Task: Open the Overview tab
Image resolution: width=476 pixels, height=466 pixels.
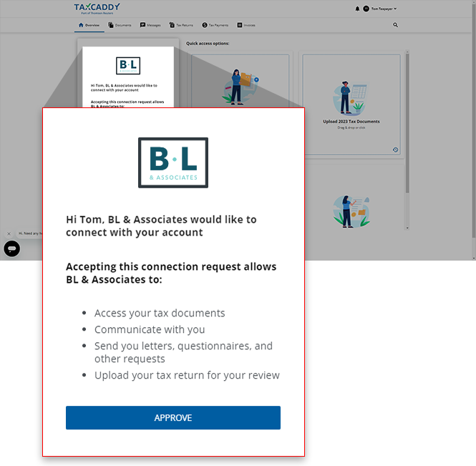Action: click(89, 25)
